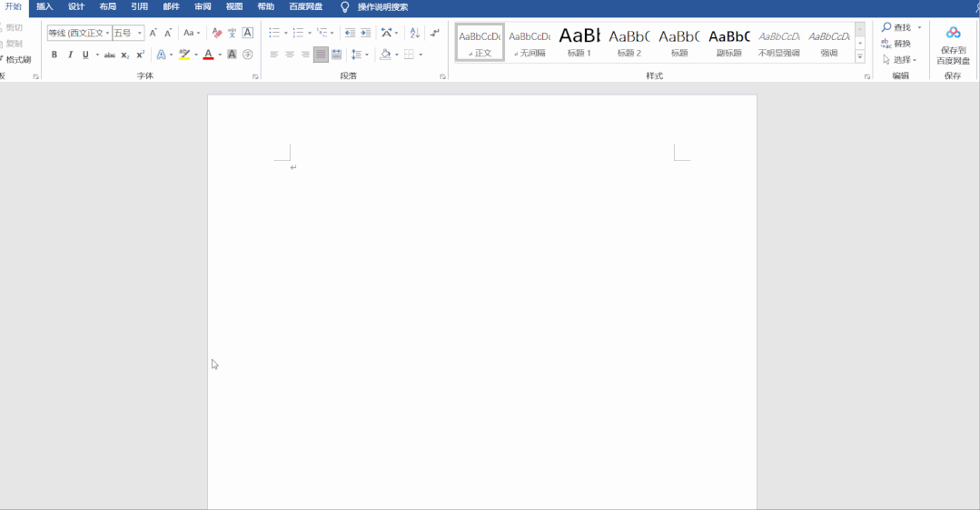Toggle show paragraph marks button
The image size is (980, 510).
point(434,33)
